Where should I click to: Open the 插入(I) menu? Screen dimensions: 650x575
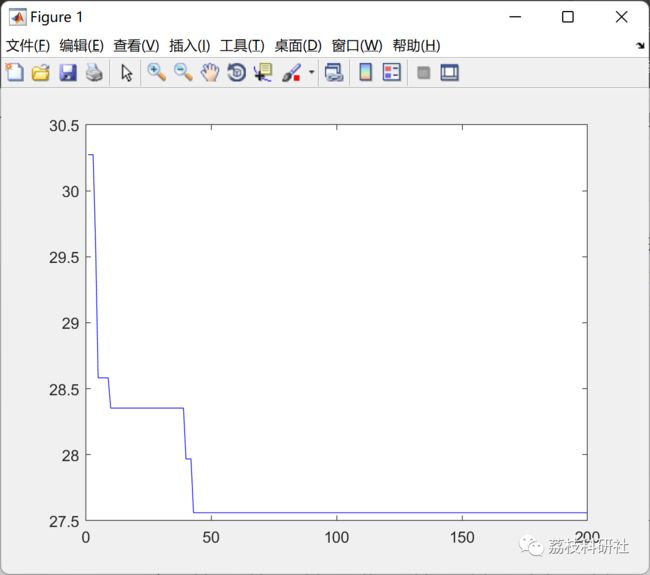point(189,46)
